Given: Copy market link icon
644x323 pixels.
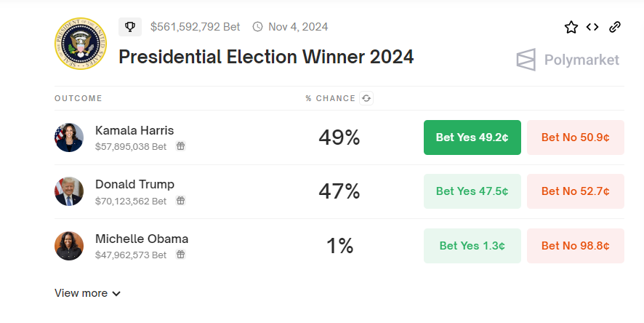Looking at the screenshot, I should point(615,27).
